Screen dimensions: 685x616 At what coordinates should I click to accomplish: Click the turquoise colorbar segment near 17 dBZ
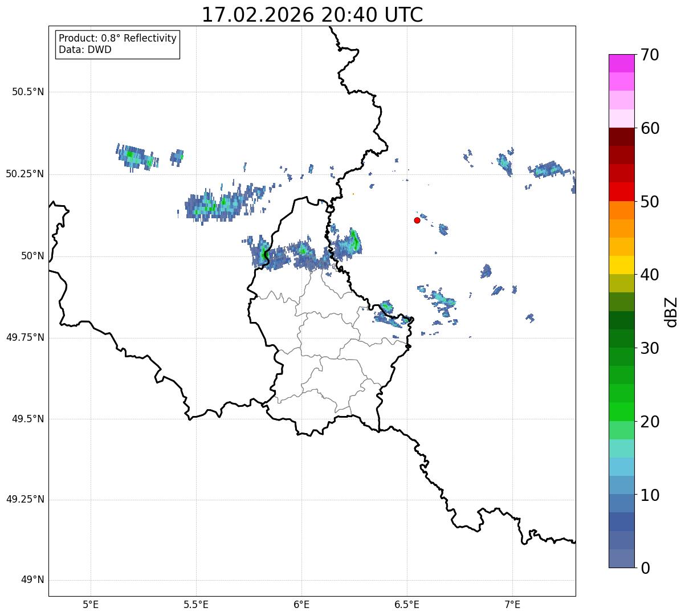621,448
